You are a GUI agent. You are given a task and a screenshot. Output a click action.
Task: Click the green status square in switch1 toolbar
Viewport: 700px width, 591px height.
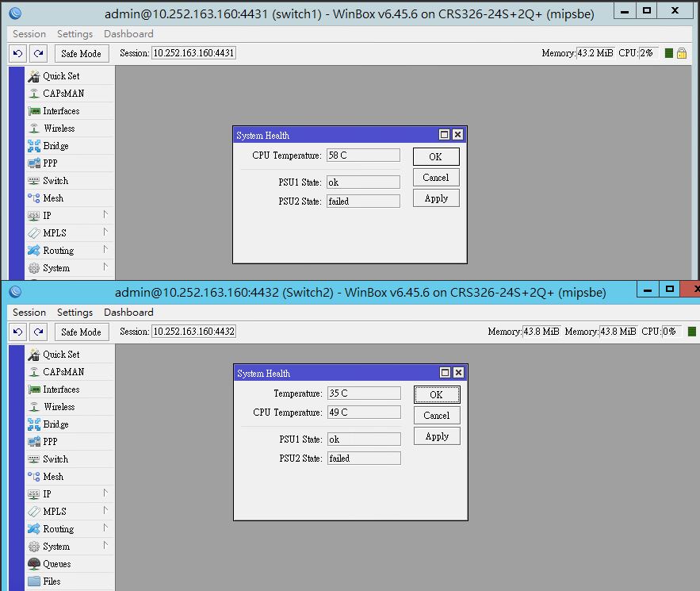click(x=669, y=53)
